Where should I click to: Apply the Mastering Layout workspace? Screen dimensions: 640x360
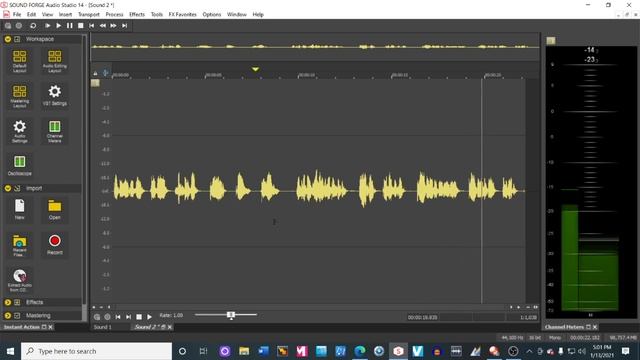(20, 96)
